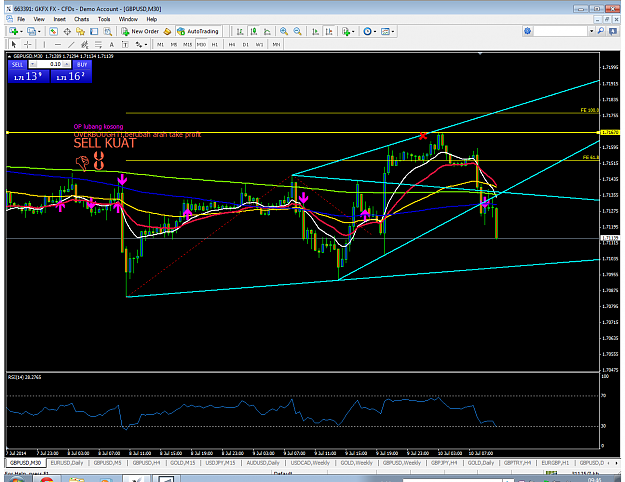
Task: Select the crosshair tool
Action: tap(27, 44)
